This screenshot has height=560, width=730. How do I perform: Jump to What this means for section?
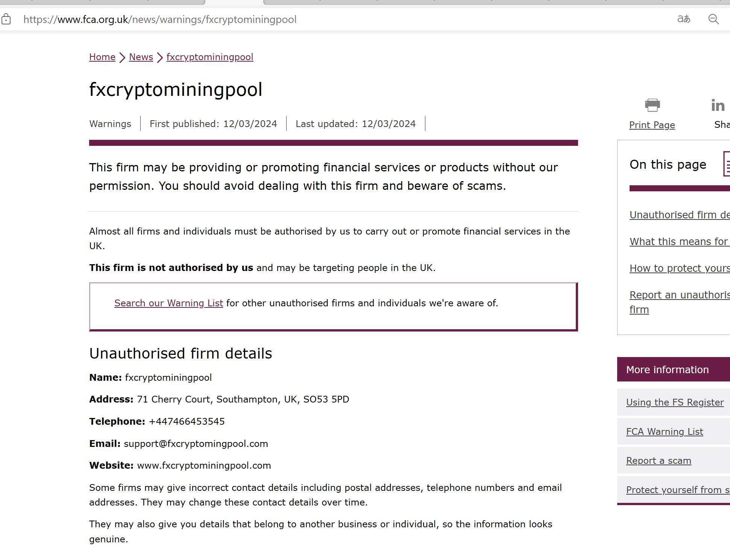tap(679, 242)
